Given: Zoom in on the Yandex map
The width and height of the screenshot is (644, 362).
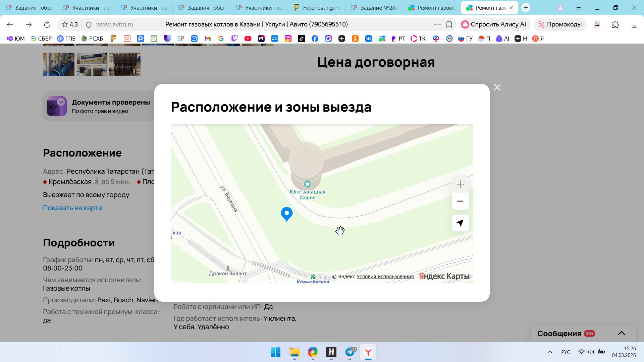Looking at the screenshot, I should (460, 184).
